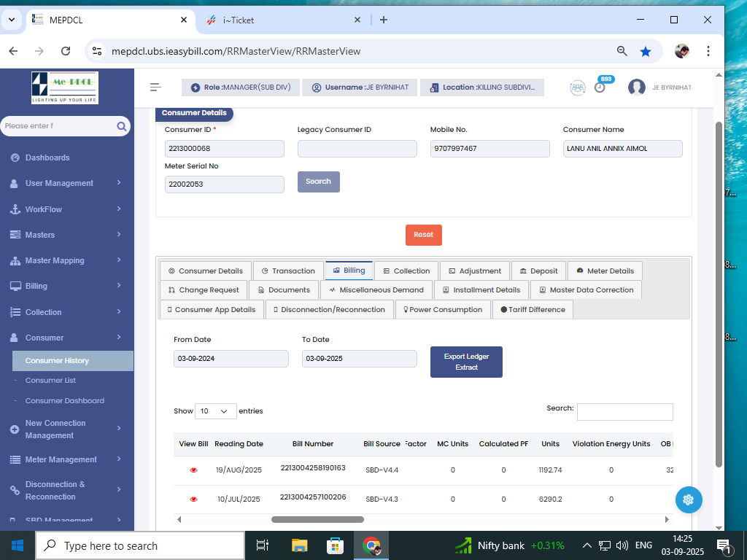Image resolution: width=747 pixels, height=560 pixels.
Task: Click the Consumer ID field
Action: (225, 149)
